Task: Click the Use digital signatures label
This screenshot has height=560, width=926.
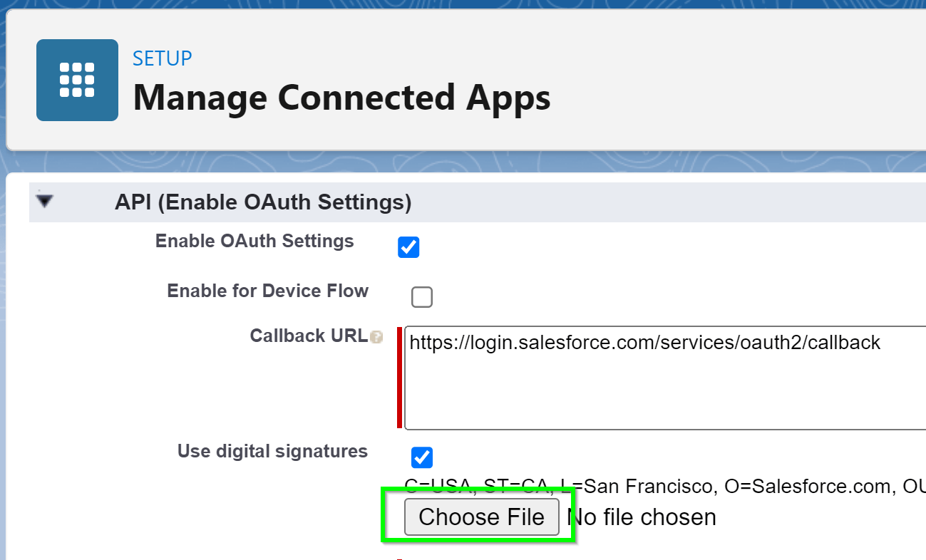Action: pos(273,451)
